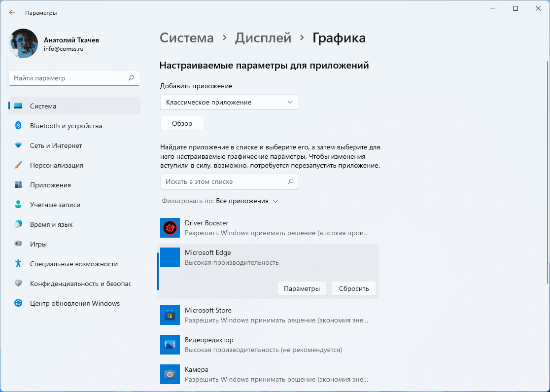Open the Игры settings page

click(x=74, y=244)
